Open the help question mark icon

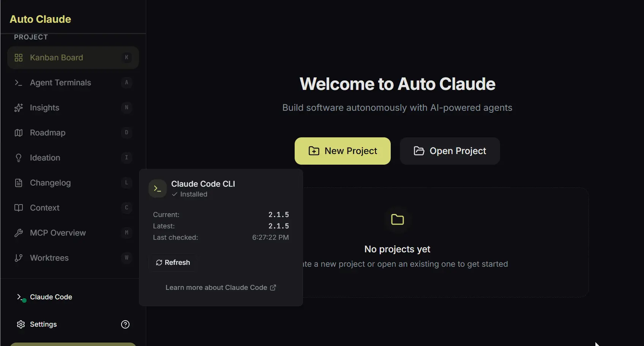click(x=125, y=324)
